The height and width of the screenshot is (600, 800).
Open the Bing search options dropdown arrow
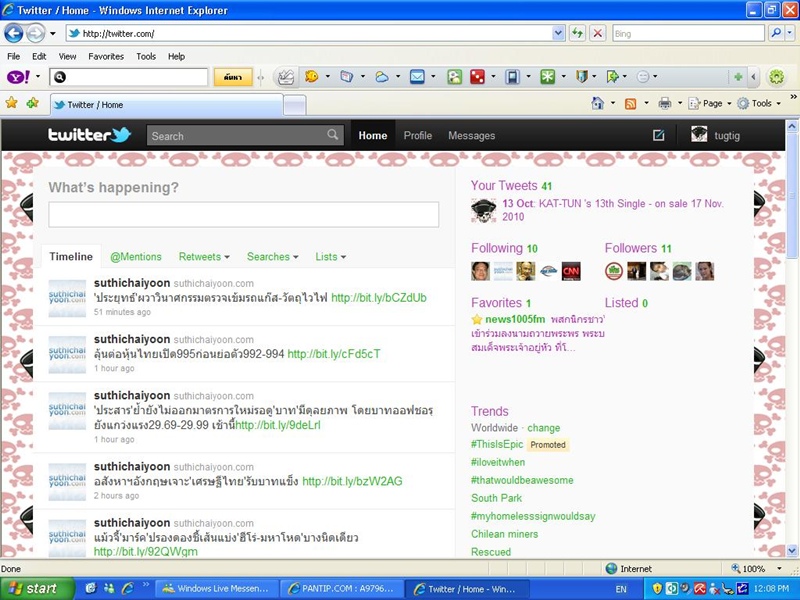pos(789,34)
